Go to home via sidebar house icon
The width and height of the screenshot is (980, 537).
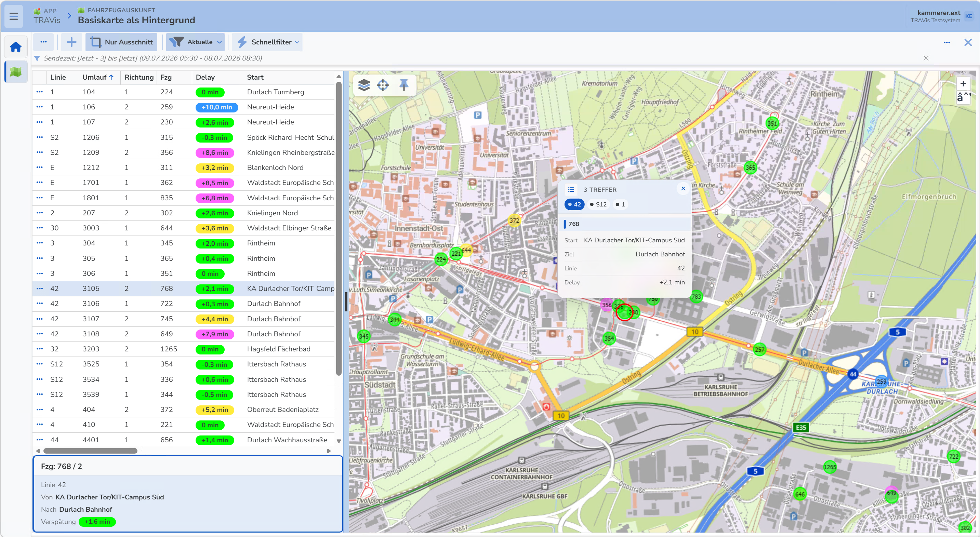click(x=16, y=47)
